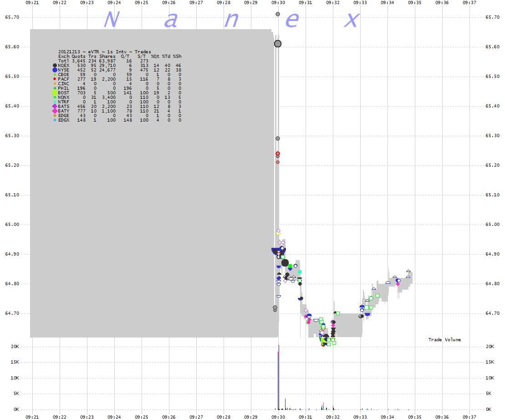This screenshot has height=420, width=505.
Task: Click the NTRF cyan square legend marker
Action: pyautogui.click(x=55, y=102)
